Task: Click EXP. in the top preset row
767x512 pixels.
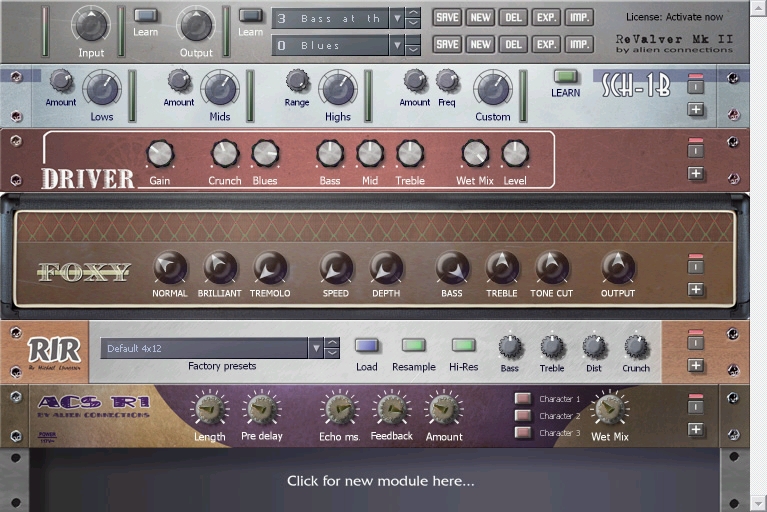Action: [546, 18]
